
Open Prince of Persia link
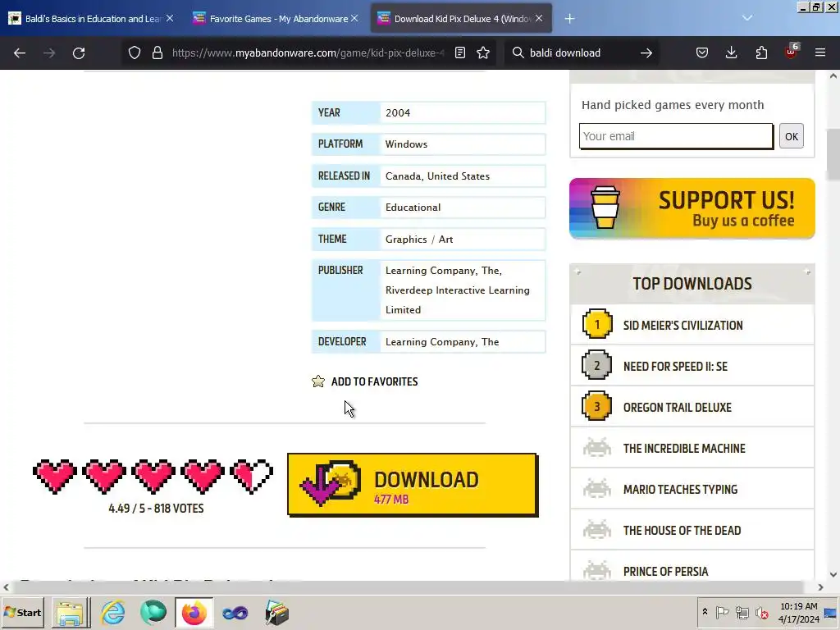[x=666, y=572]
